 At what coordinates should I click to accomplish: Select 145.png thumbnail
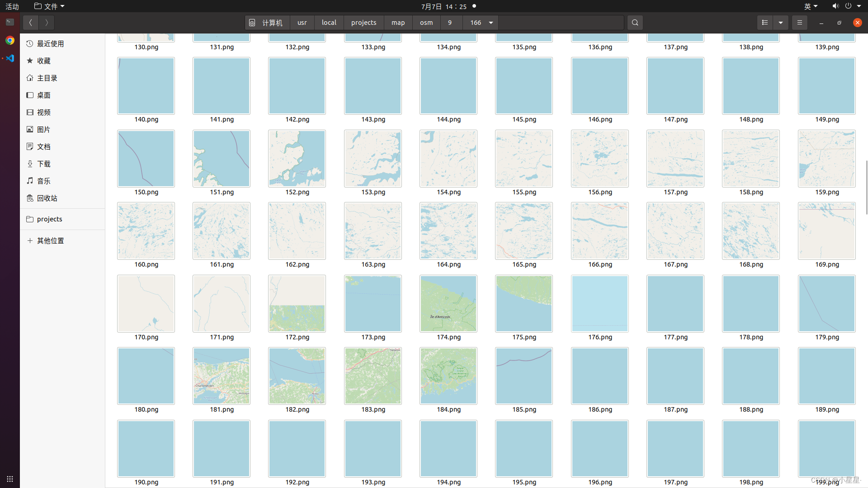524,86
